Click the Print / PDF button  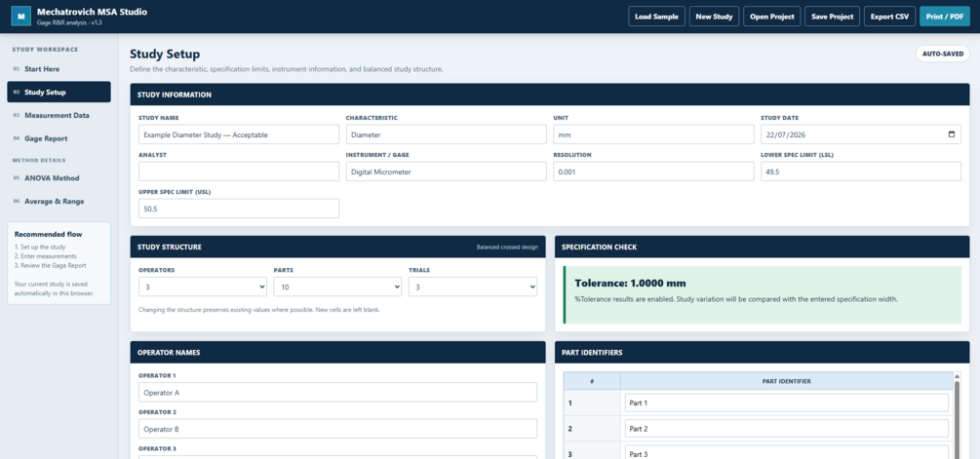[944, 17]
